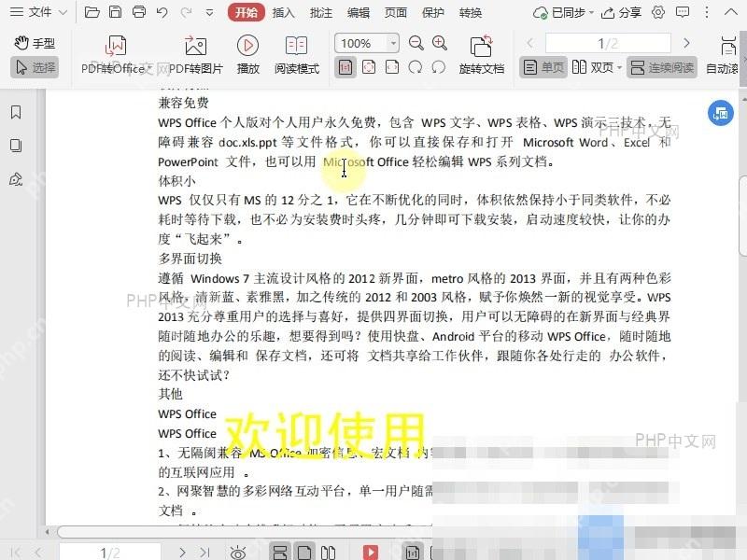This screenshot has width=747, height=560.
Task: Click the save icon
Action: click(x=115, y=12)
